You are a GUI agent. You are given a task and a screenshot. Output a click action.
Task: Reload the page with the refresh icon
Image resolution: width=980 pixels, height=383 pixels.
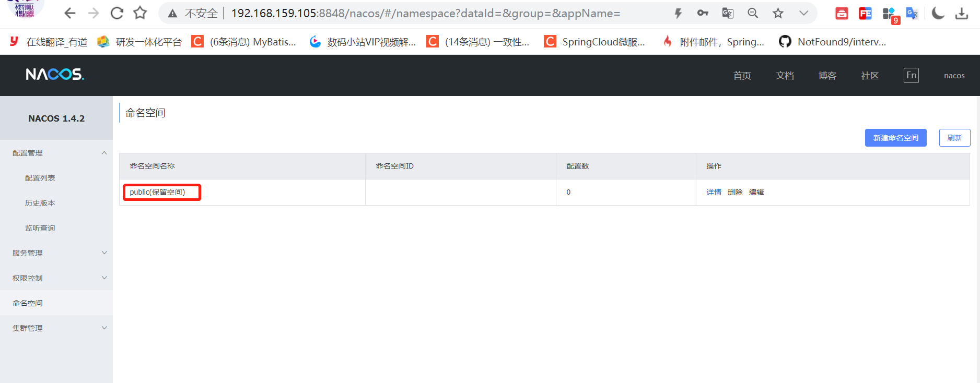pyautogui.click(x=117, y=13)
